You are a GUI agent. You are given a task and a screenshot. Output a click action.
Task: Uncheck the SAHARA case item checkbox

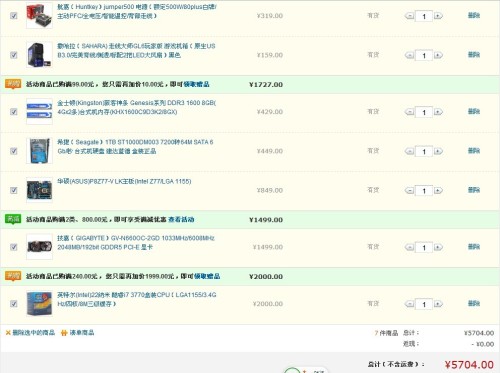click(x=14, y=55)
